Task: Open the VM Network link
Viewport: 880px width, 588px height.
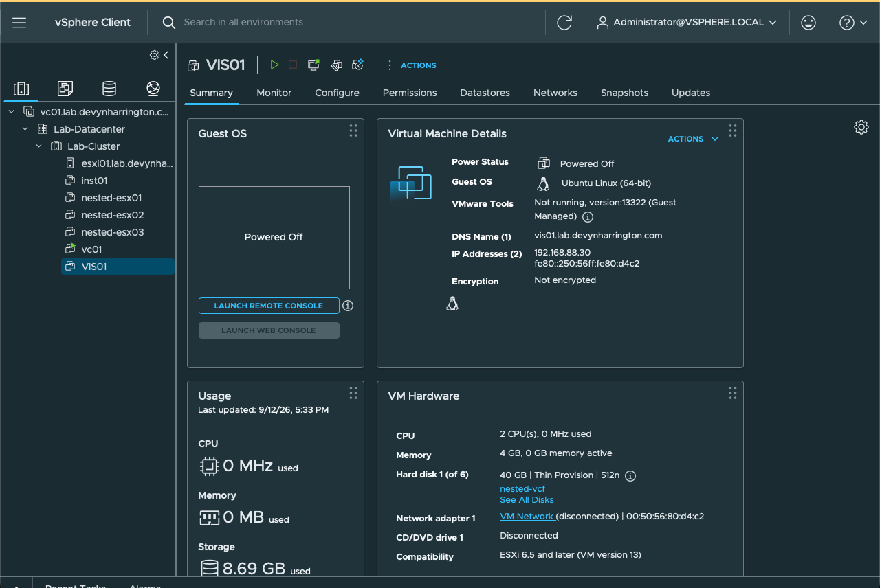Action: (527, 517)
